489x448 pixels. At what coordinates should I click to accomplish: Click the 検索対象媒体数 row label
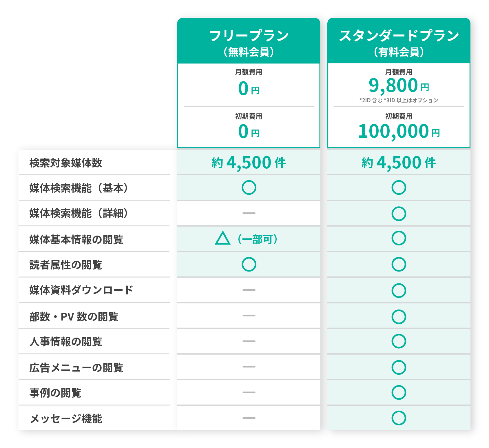(x=66, y=163)
